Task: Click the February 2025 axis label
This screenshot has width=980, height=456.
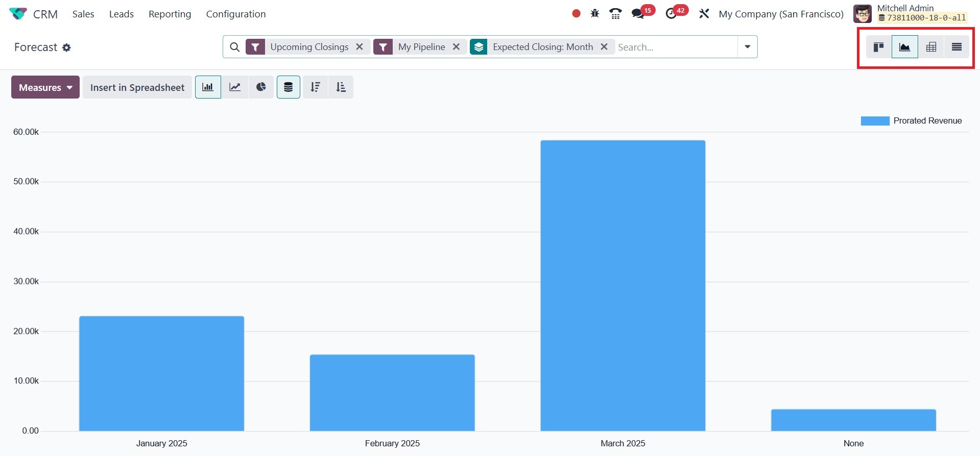Action: pyautogui.click(x=392, y=443)
